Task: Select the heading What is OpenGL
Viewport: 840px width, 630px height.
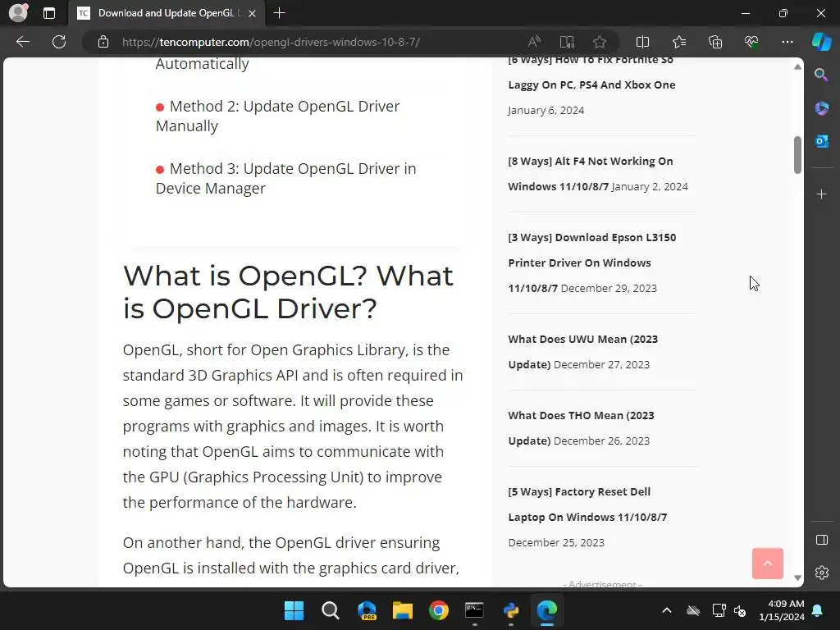Action: pos(288,292)
